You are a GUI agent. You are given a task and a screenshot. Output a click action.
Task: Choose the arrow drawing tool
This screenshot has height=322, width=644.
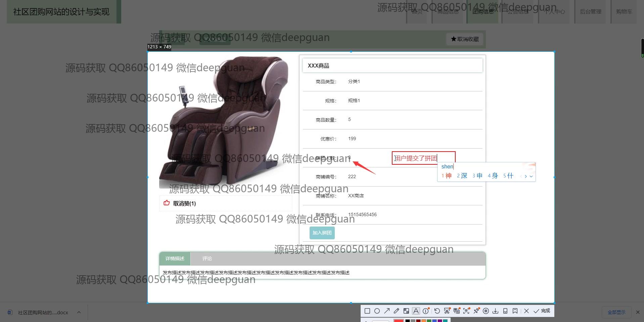tap(387, 311)
